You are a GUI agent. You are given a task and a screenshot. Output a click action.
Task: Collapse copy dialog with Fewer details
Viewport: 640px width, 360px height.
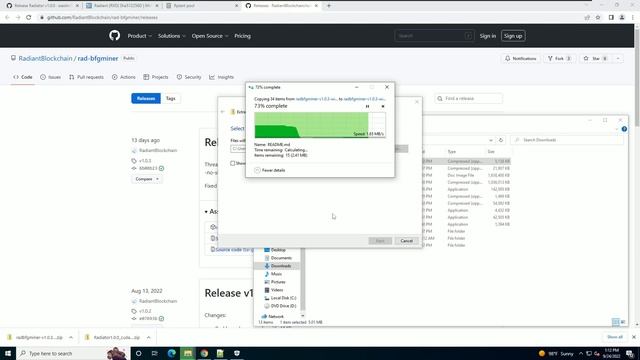[x=270, y=170]
